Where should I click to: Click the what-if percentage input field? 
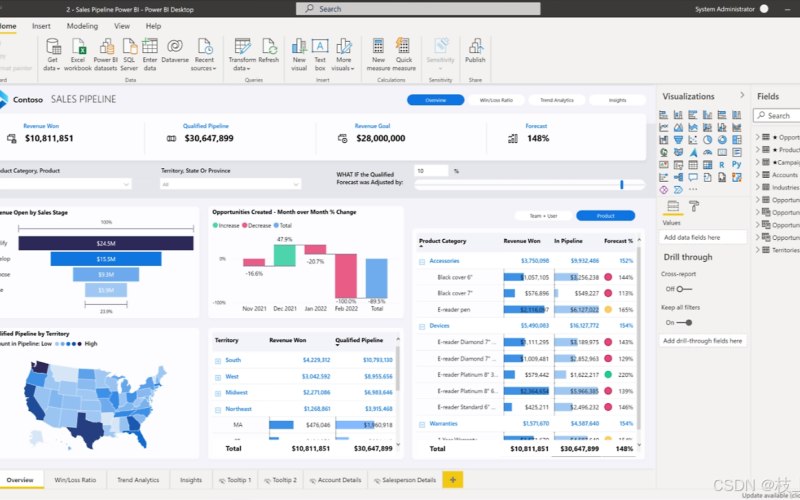431,171
